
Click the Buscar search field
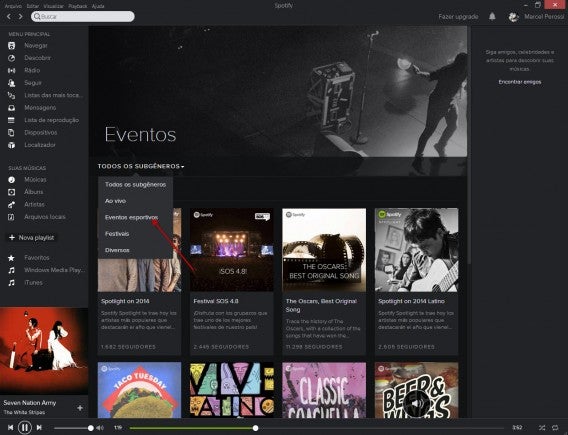[83, 16]
